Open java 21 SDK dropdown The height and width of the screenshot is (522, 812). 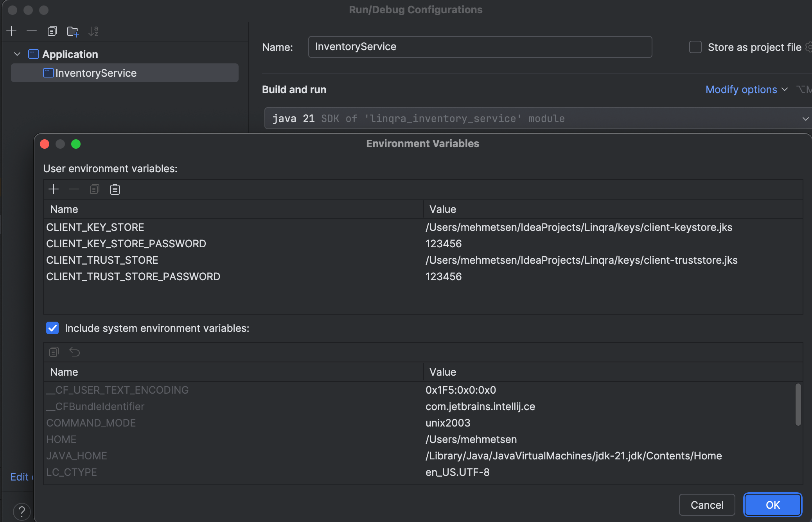[x=538, y=118]
